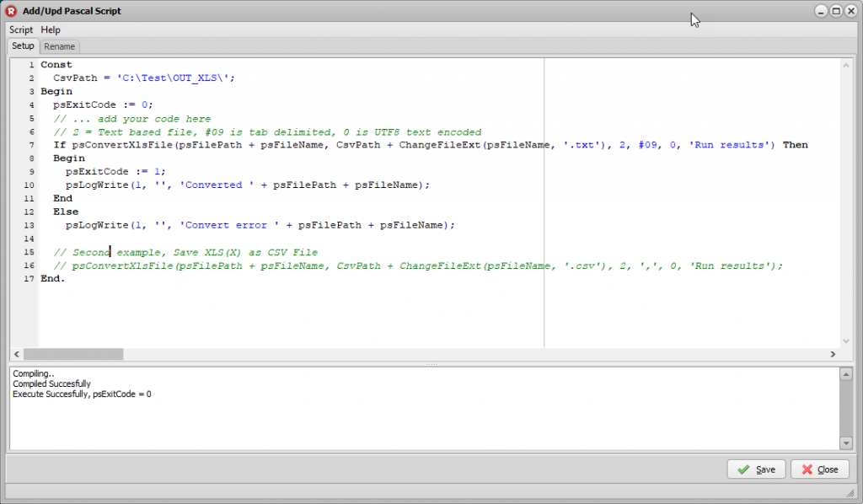Click the 'Else' keyword on line 12
Image resolution: width=863 pixels, height=504 pixels.
point(66,212)
